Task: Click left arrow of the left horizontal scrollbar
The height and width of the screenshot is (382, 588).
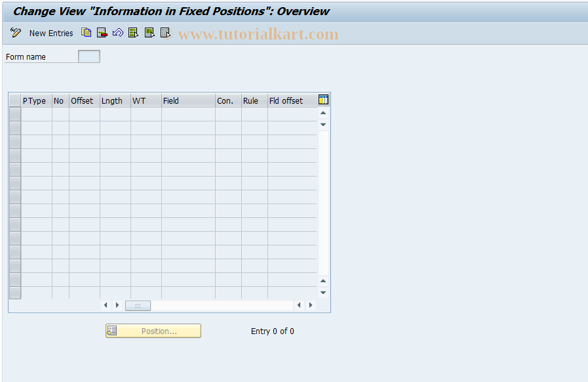Action: [106, 305]
